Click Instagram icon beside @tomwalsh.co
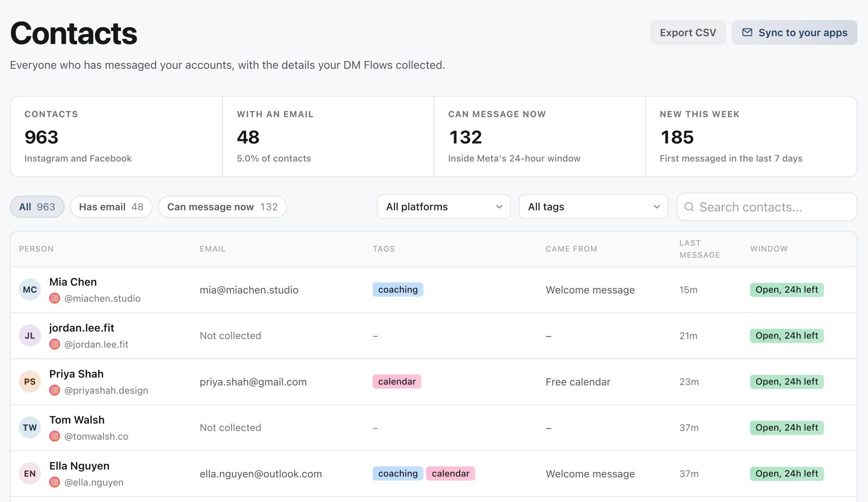 55,436
